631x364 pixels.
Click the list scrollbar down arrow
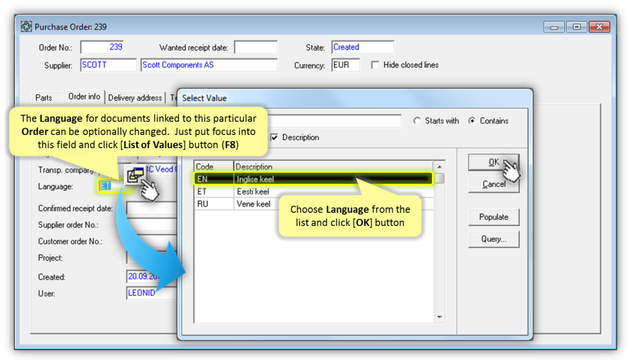click(x=440, y=318)
